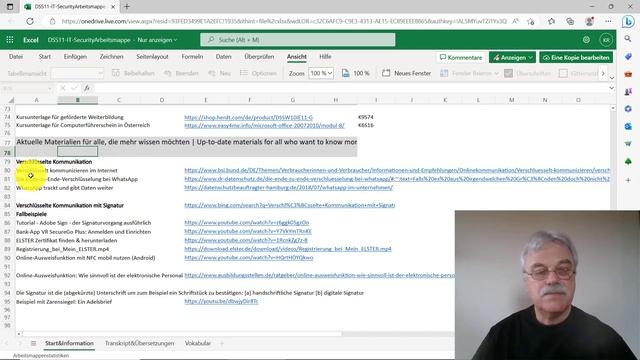Select all cells corner triangle

pos(11,100)
